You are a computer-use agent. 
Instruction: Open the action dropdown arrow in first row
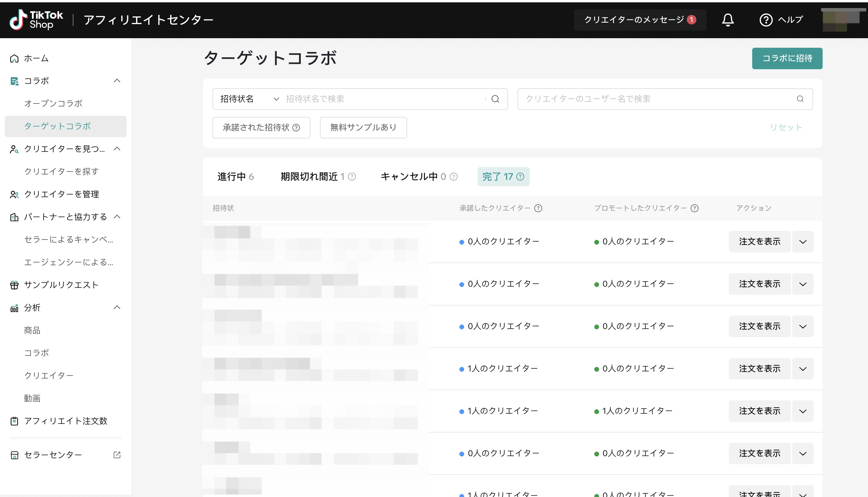tap(803, 242)
